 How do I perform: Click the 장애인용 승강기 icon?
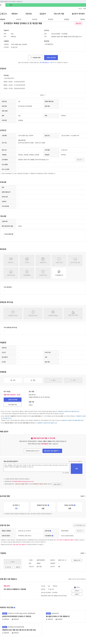33,313
